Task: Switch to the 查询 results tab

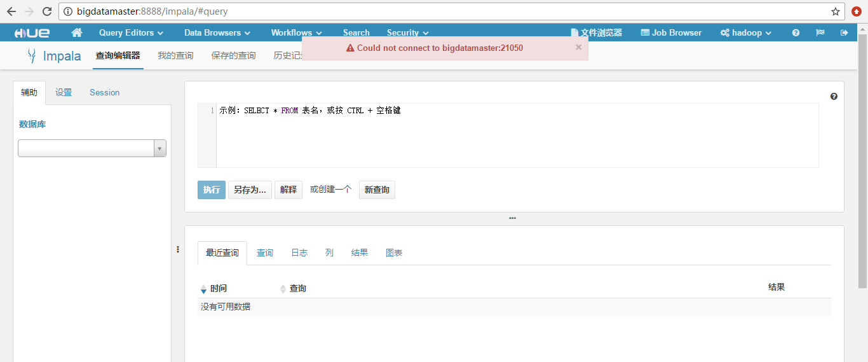Action: 265,253
